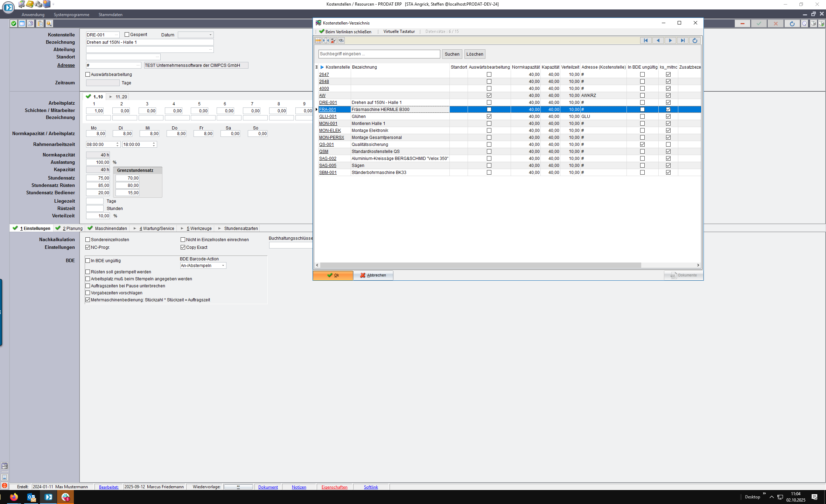826x504 pixels.
Task: Jump to last record in Verzeichnis
Action: click(682, 41)
